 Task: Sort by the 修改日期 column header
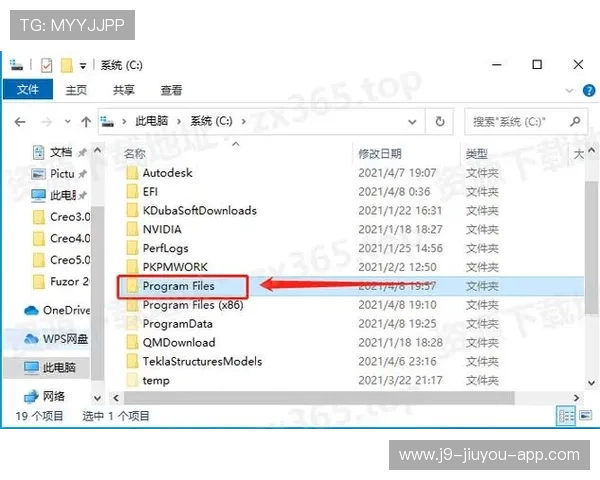click(380, 154)
